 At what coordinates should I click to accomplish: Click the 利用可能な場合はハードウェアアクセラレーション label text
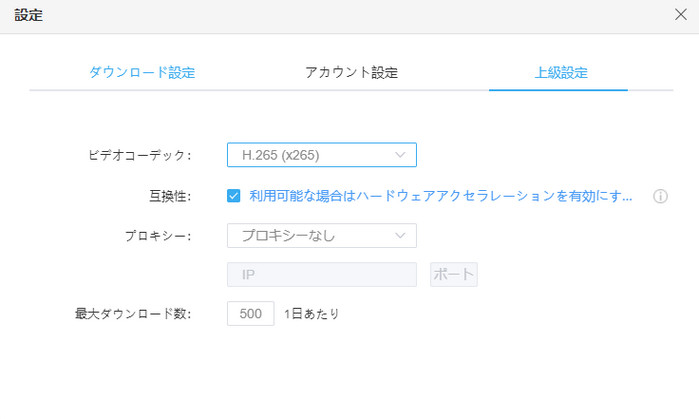[x=440, y=196]
